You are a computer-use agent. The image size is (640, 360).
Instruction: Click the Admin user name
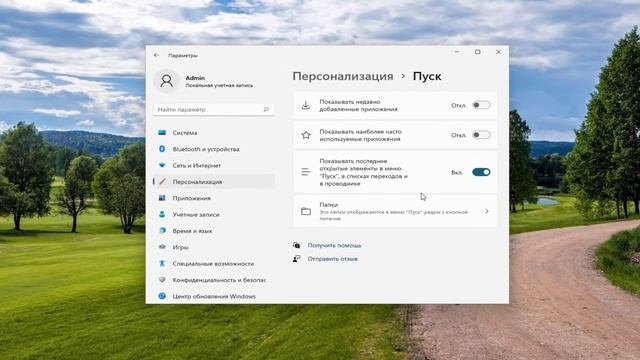click(195, 78)
